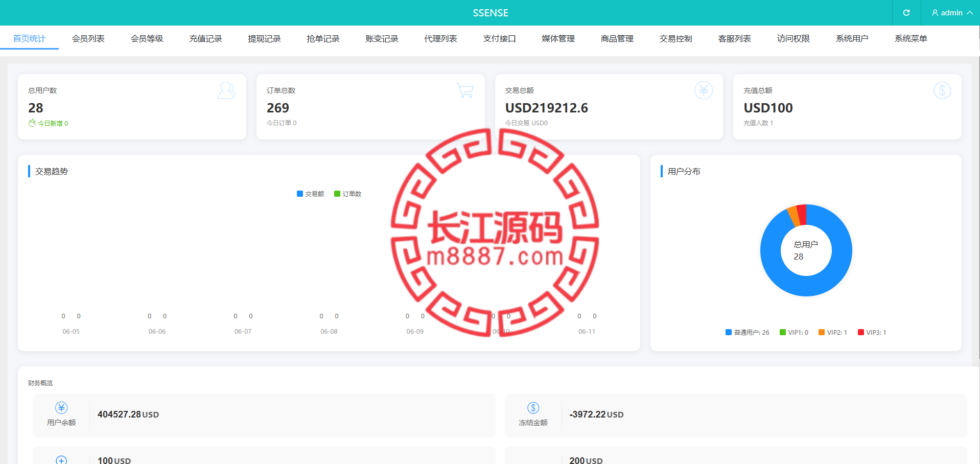Click USD219212.6 transaction total
This screenshot has width=980, height=464.
[547, 108]
